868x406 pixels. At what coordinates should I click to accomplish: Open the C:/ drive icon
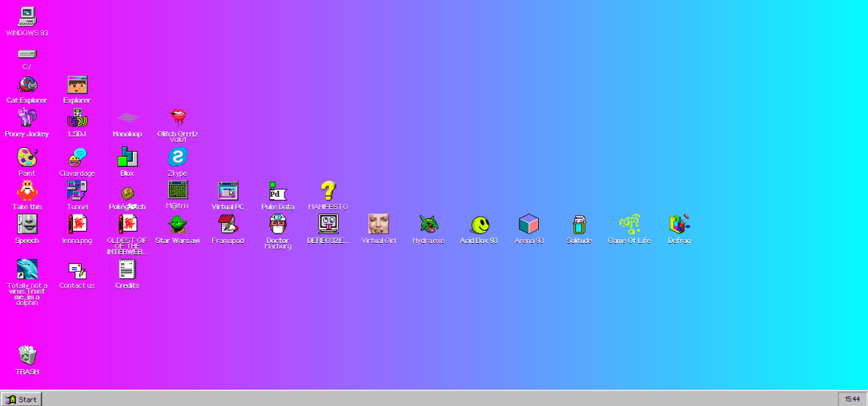pyautogui.click(x=27, y=54)
